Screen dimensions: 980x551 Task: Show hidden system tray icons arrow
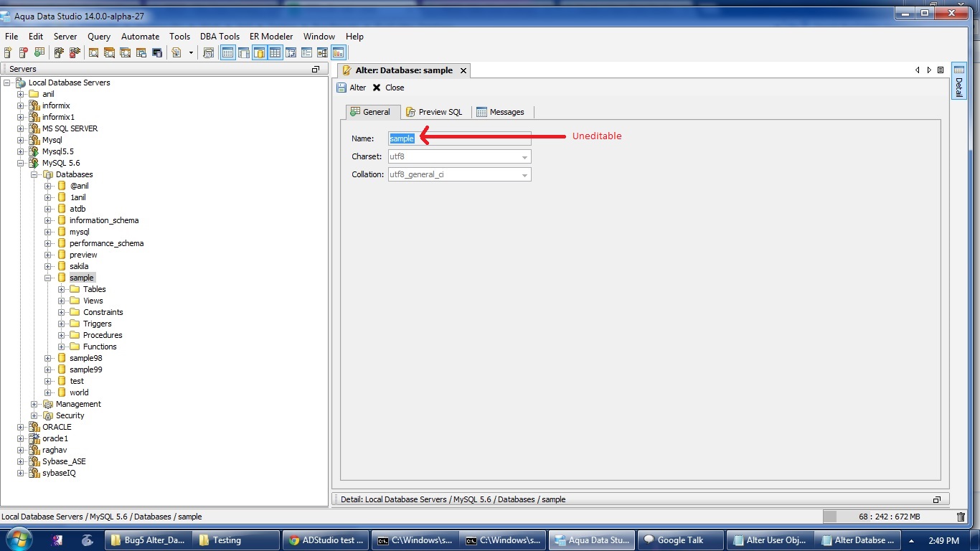pyautogui.click(x=912, y=540)
